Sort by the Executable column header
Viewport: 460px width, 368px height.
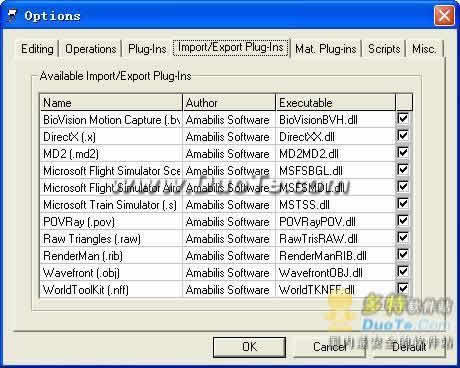(336, 102)
